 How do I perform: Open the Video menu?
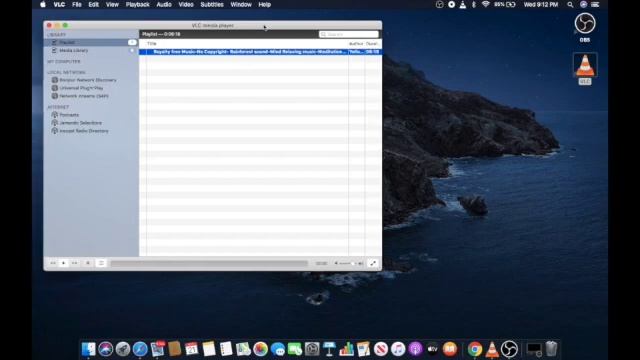coord(186,4)
